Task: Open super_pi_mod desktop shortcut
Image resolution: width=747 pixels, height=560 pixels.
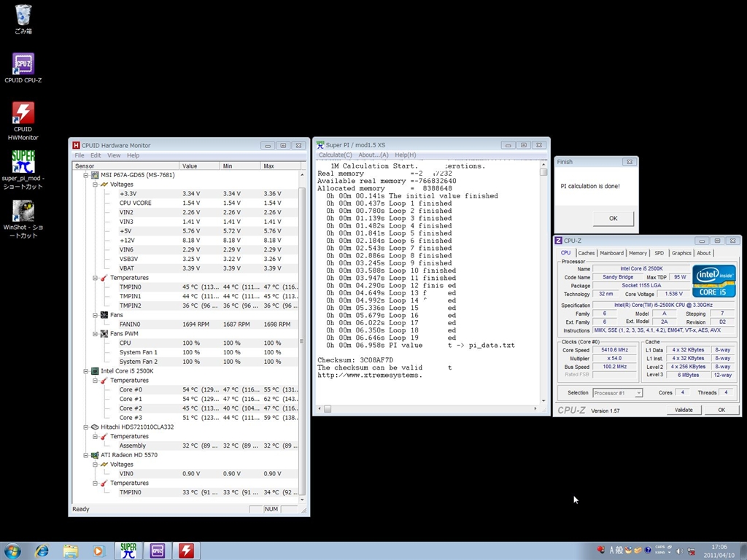Action: tap(23, 170)
